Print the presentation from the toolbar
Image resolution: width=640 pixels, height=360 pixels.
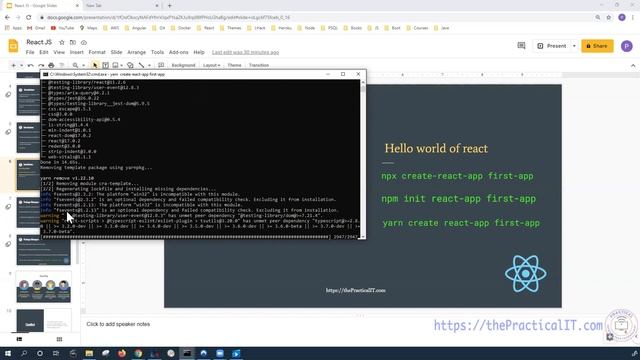click(51, 65)
